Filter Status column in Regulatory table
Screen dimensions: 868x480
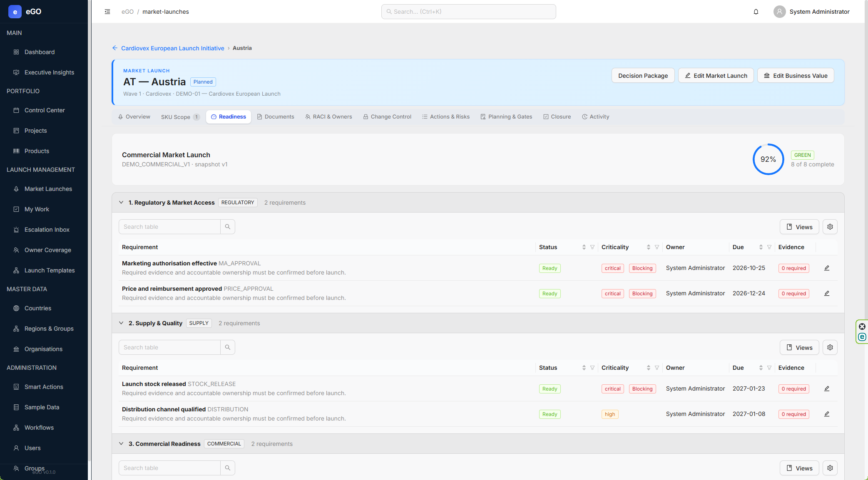(x=592, y=247)
